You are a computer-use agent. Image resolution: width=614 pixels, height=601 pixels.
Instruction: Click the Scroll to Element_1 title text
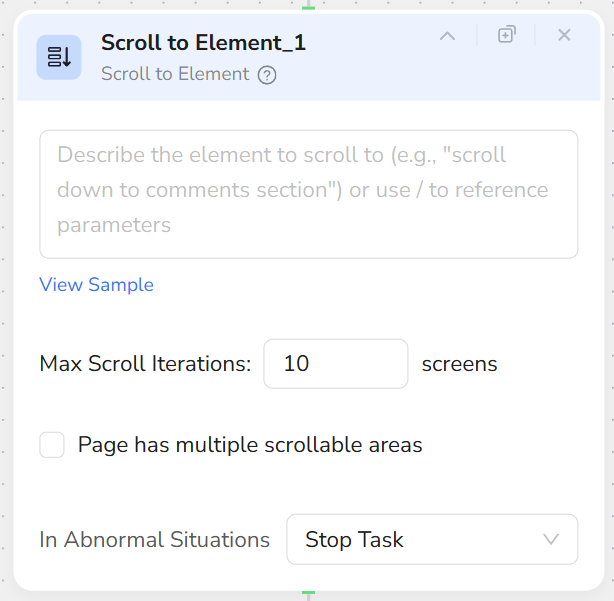point(203,42)
